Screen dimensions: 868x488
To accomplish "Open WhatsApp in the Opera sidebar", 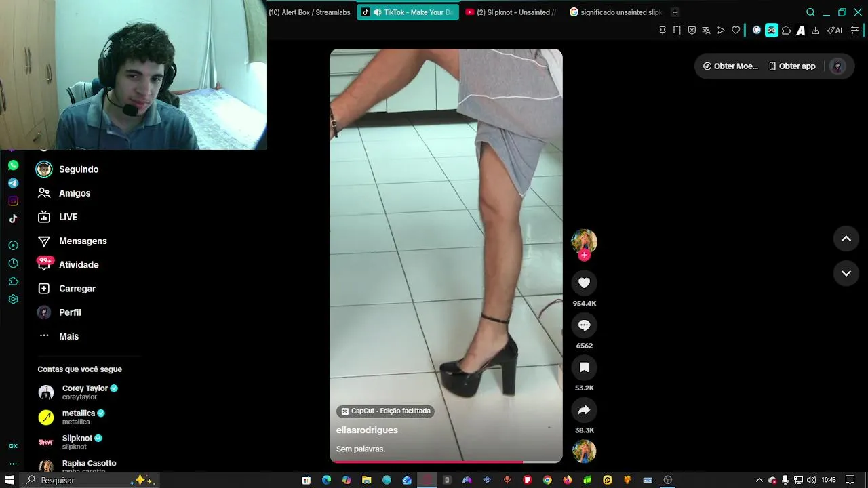I will (13, 165).
